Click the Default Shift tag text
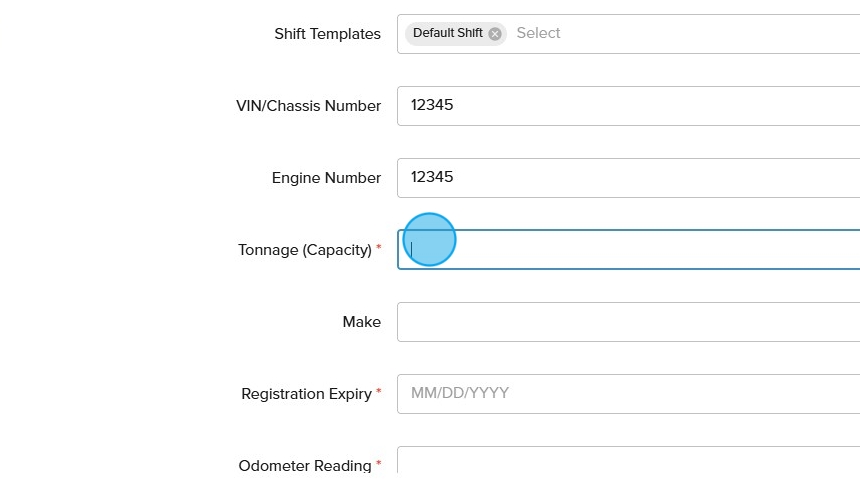Screen dimensions: 860x481 pos(447,33)
